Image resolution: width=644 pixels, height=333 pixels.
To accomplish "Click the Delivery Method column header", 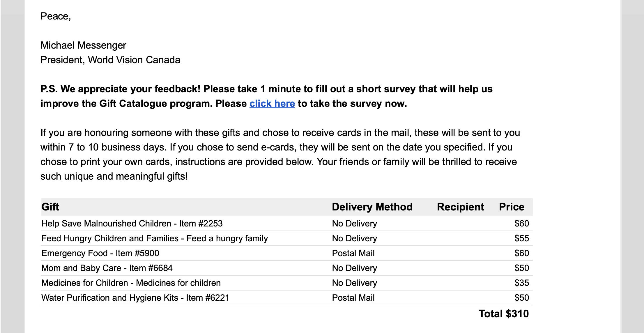I will pos(372,207).
